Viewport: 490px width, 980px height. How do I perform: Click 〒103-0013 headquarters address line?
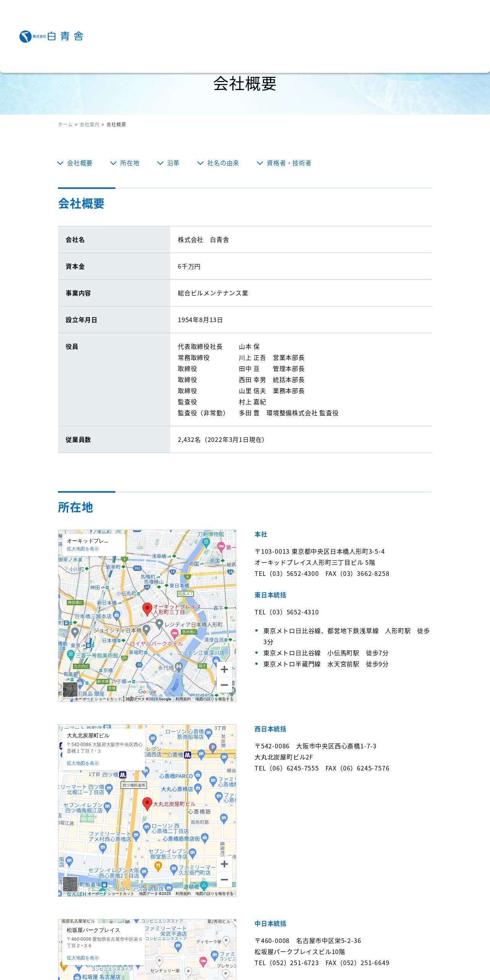320,551
